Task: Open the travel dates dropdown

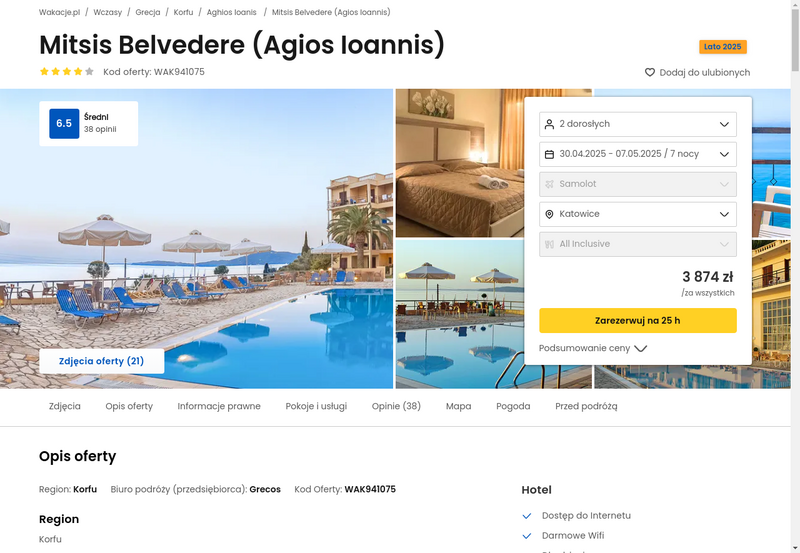Action: pos(638,154)
